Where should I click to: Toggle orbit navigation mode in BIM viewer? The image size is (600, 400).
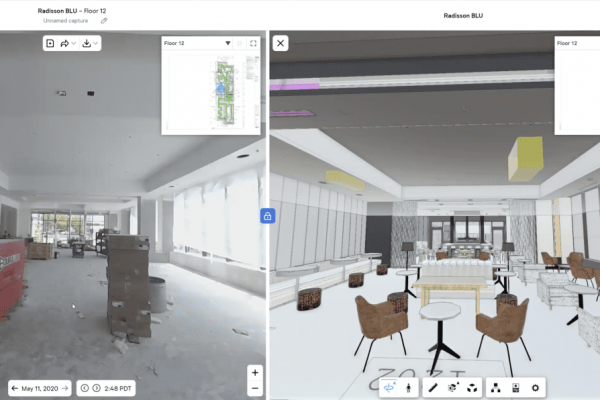pos(389,387)
